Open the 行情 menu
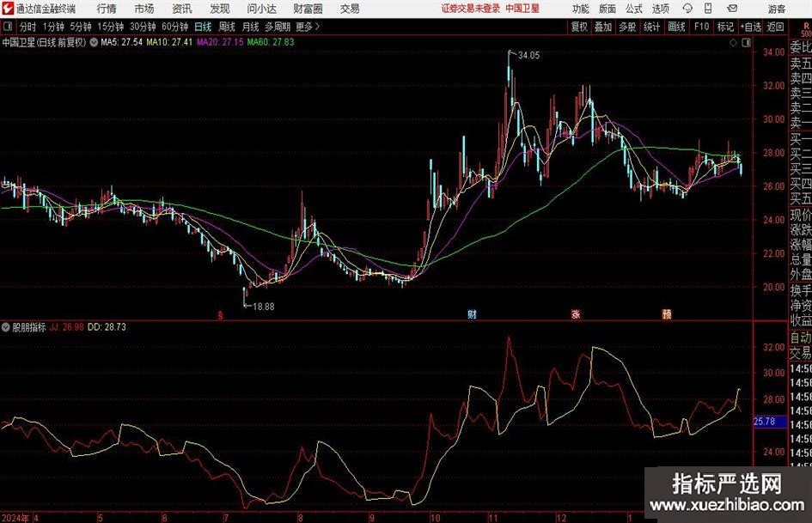 107,9
